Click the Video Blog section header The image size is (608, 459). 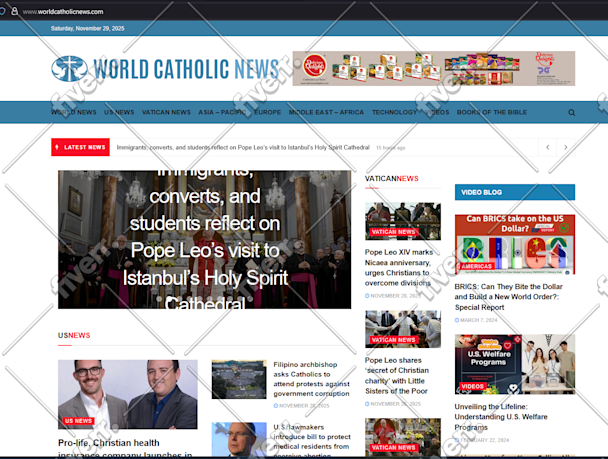(515, 192)
